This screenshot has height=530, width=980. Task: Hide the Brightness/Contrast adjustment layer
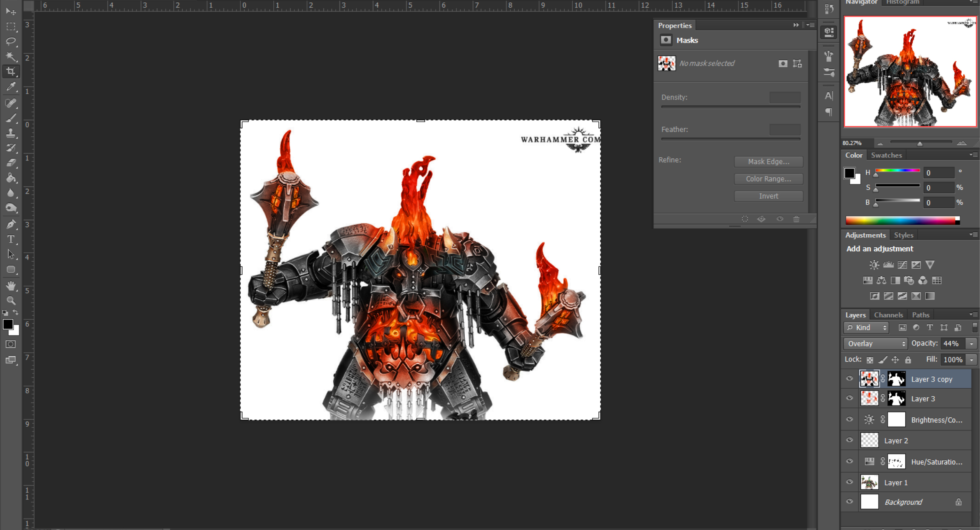coord(849,419)
